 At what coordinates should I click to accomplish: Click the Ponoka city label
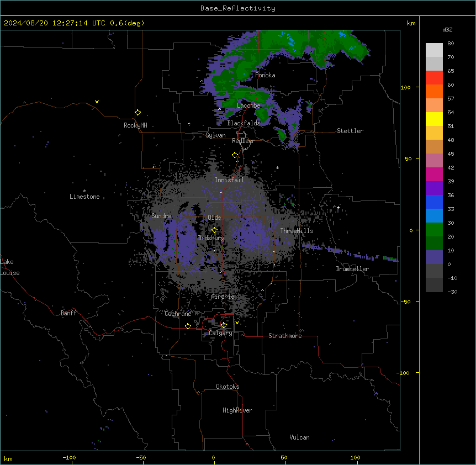(265, 75)
